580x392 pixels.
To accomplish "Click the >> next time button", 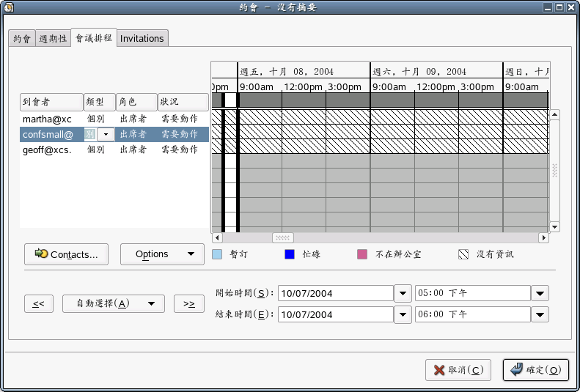I will point(189,303).
